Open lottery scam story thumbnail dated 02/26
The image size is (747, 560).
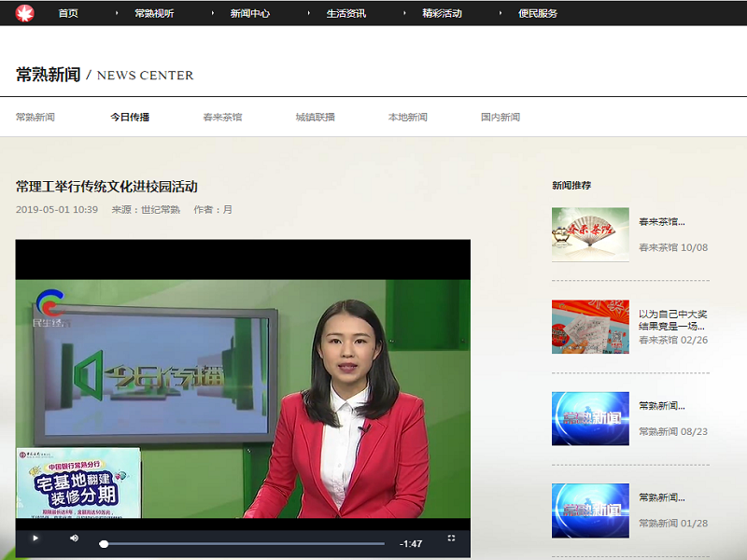click(x=590, y=327)
